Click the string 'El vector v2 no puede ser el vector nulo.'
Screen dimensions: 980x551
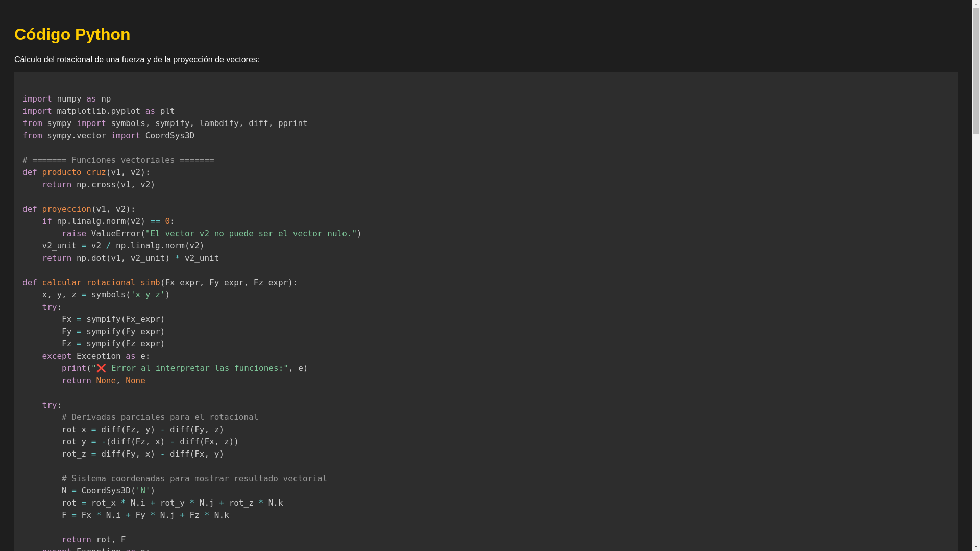pos(251,233)
